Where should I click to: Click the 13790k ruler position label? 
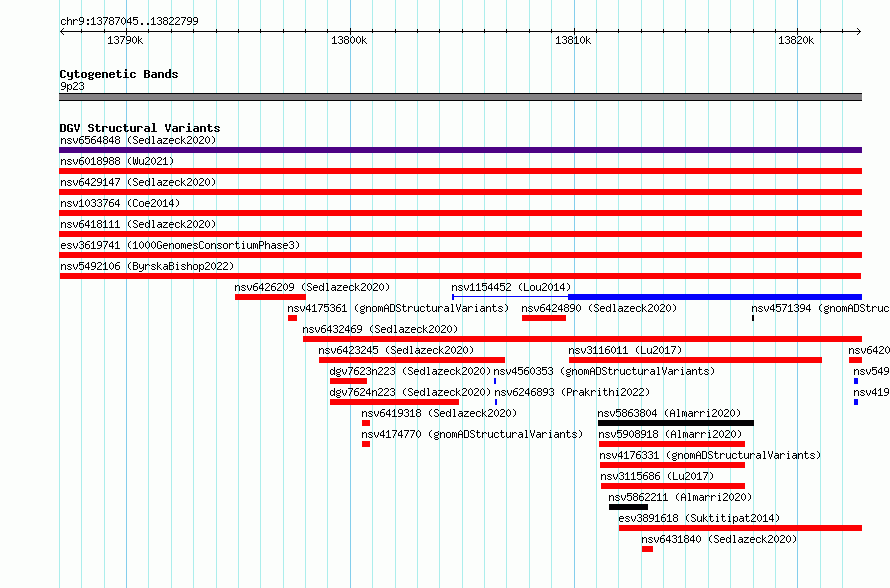pos(125,40)
